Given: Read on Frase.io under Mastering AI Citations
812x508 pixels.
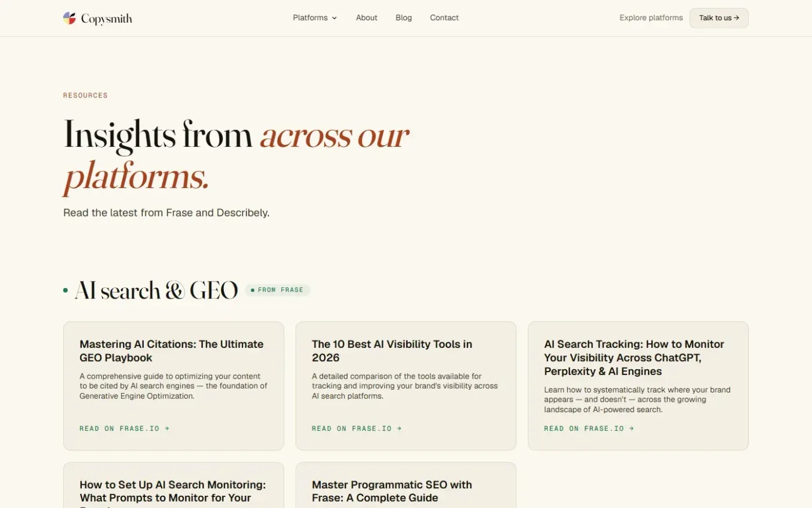Looking at the screenshot, I should point(124,428).
